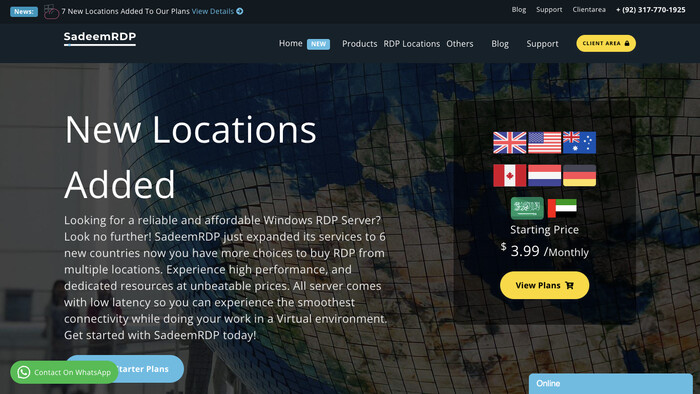Open the top bar Support link

[549, 9]
